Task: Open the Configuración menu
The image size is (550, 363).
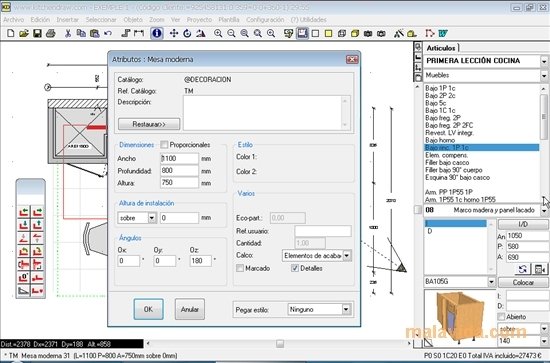Action: (265, 20)
